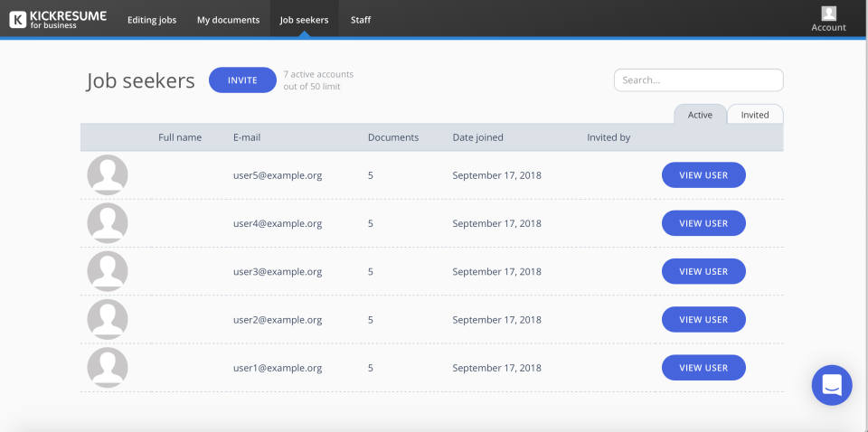
Task: Click the Kickresume for business logo
Action: pos(58,19)
